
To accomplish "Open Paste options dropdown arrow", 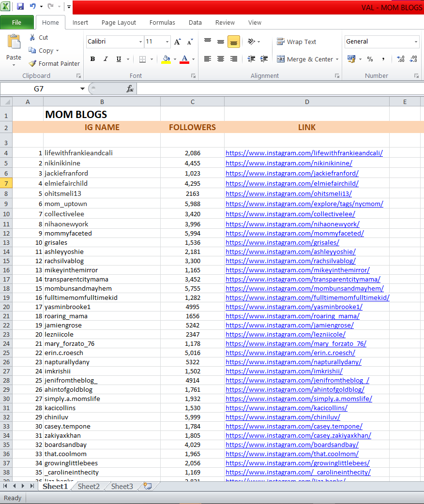I will click(x=14, y=65).
